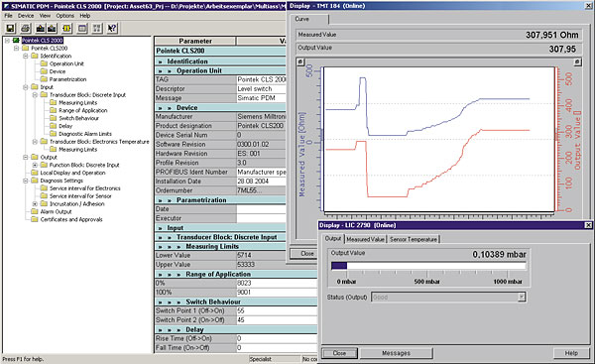
Task: Open the Help menu
Action: coord(85,16)
